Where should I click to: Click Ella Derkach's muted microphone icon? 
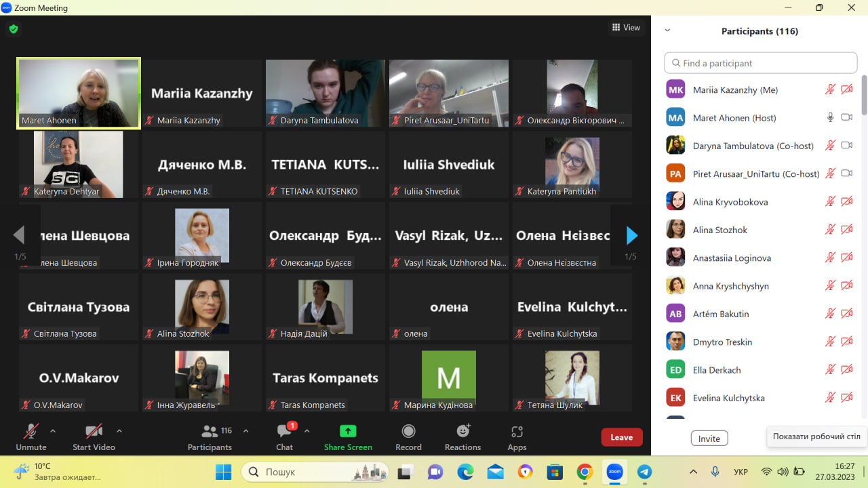point(830,370)
